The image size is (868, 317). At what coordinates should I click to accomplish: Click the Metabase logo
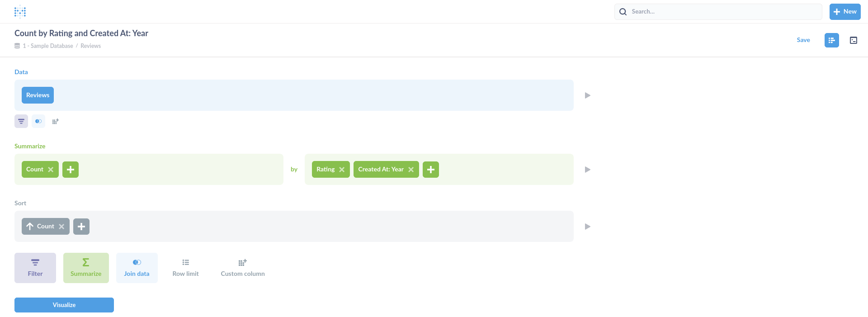(x=20, y=11)
